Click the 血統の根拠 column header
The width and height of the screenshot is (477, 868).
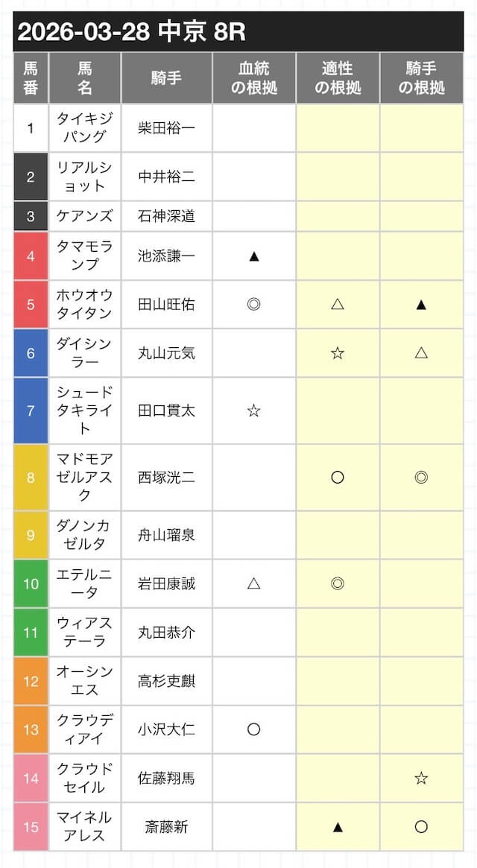click(x=253, y=78)
